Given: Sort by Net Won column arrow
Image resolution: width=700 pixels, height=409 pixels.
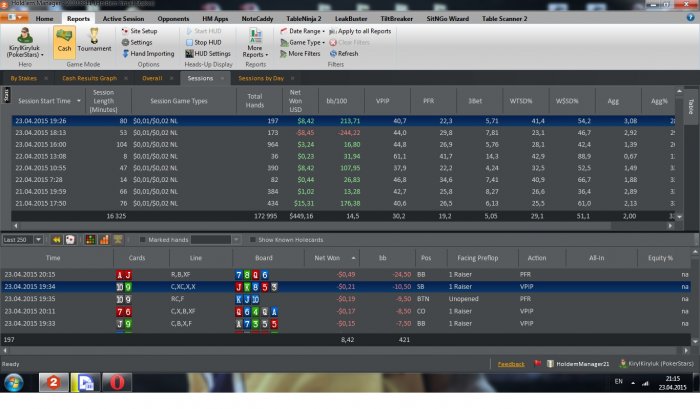Looking at the screenshot, I should click(354, 258).
